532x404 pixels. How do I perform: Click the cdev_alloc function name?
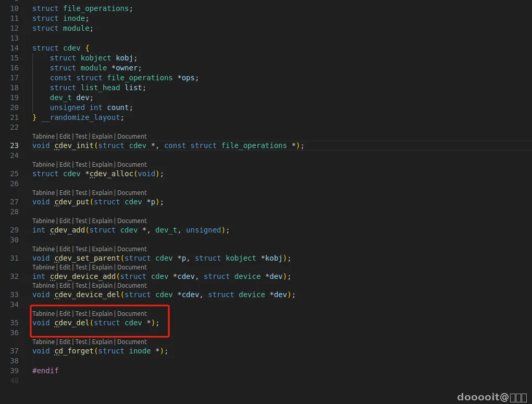click(112, 174)
